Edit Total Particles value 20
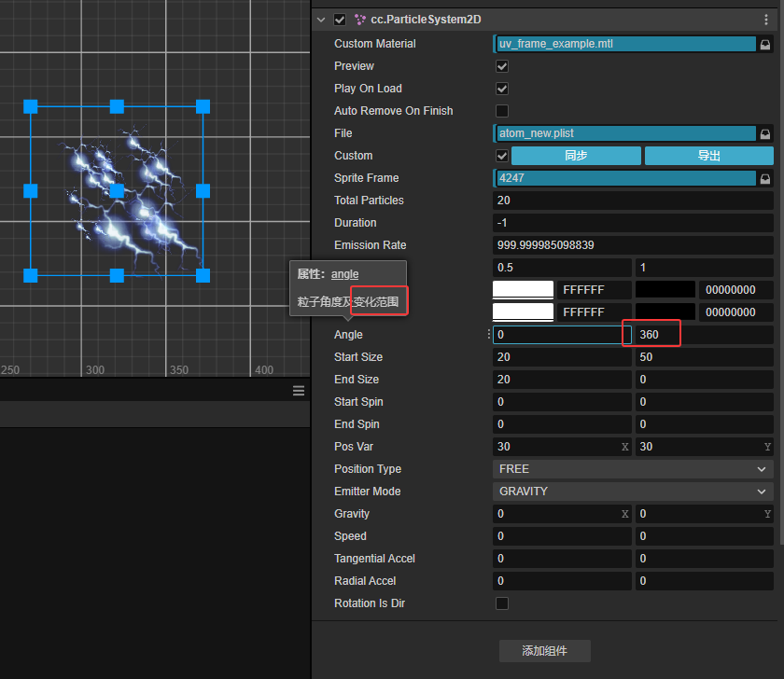 point(633,201)
